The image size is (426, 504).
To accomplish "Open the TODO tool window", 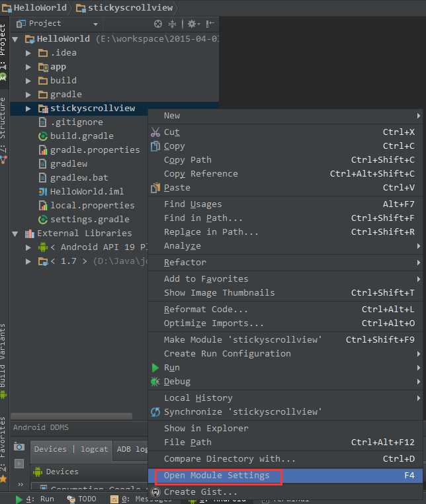I will click(81, 499).
